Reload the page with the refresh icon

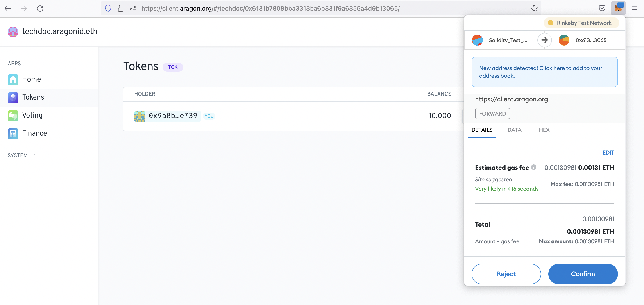pyautogui.click(x=40, y=9)
